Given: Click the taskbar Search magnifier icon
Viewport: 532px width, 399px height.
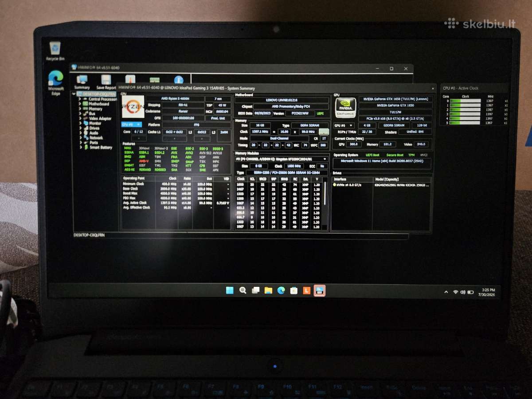Looking at the screenshot, I should click(x=243, y=290).
